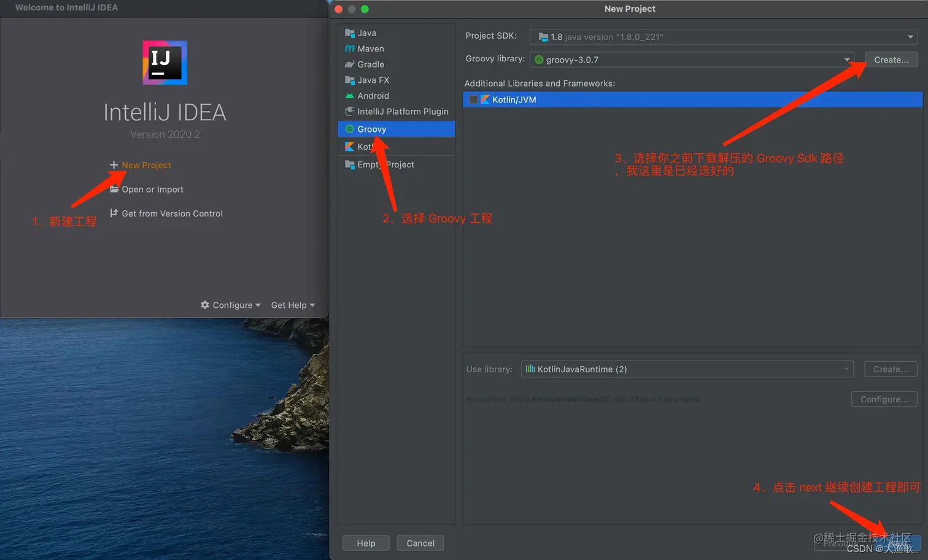Click the Gradle elephant icon
Image resolution: width=928 pixels, height=560 pixels.
[x=350, y=64]
